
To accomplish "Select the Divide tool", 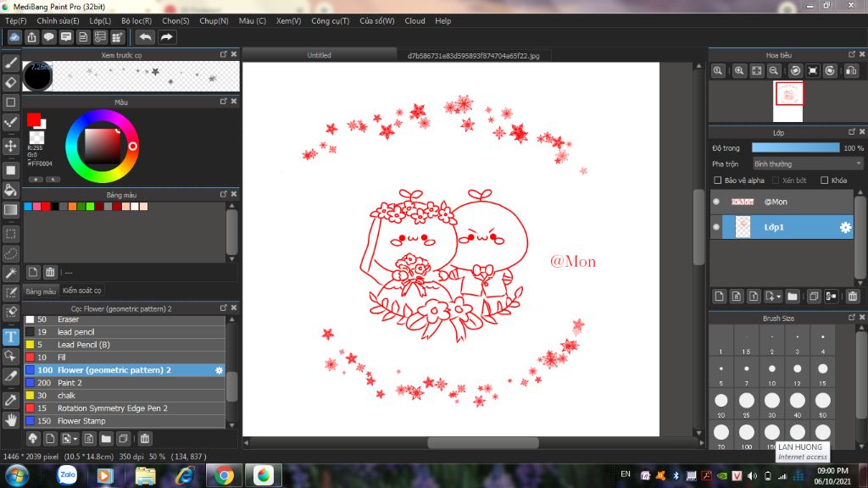I will (x=10, y=376).
